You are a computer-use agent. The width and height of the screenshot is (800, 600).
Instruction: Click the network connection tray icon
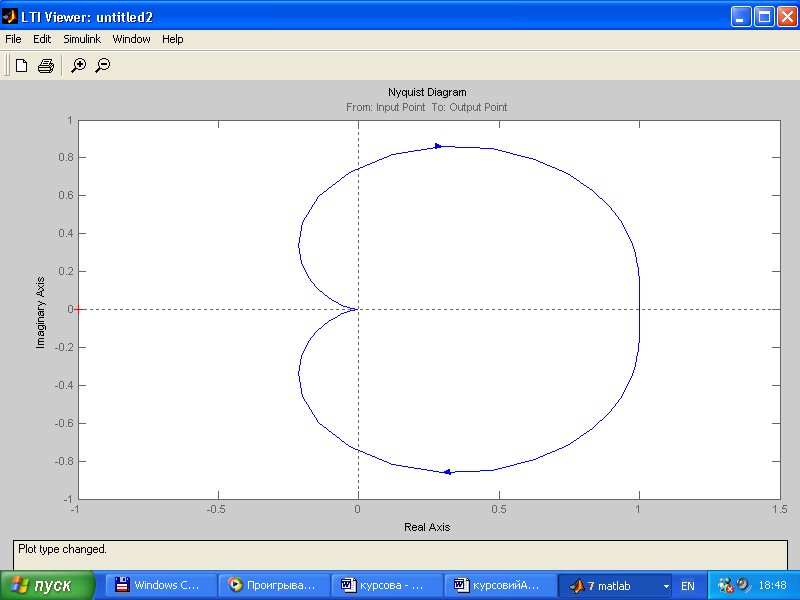coord(726,585)
